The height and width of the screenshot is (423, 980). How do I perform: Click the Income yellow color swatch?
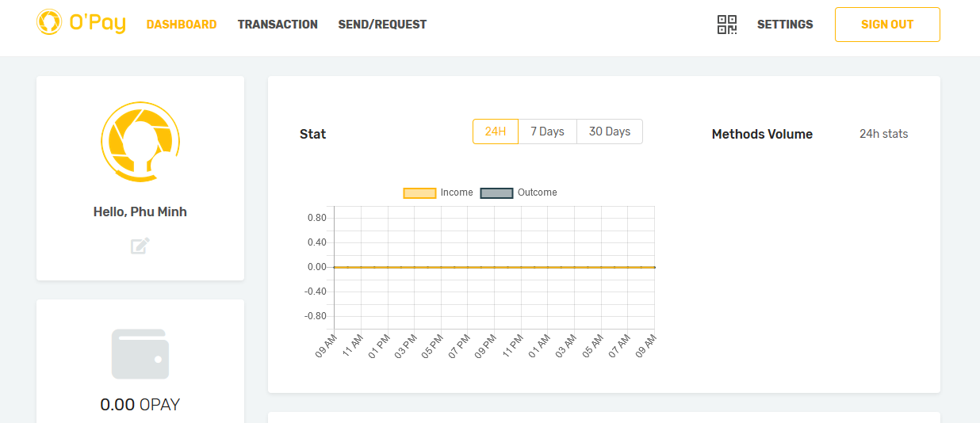point(420,193)
